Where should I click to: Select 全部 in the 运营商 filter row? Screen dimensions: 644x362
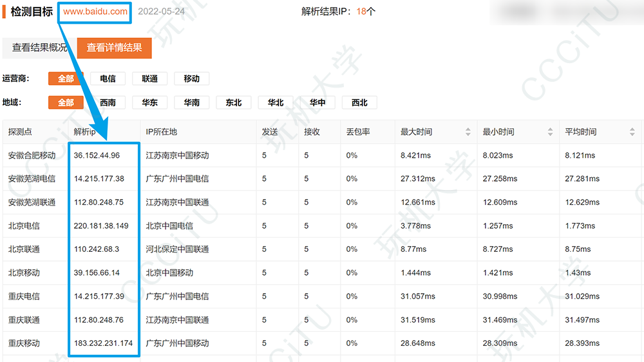pos(66,79)
